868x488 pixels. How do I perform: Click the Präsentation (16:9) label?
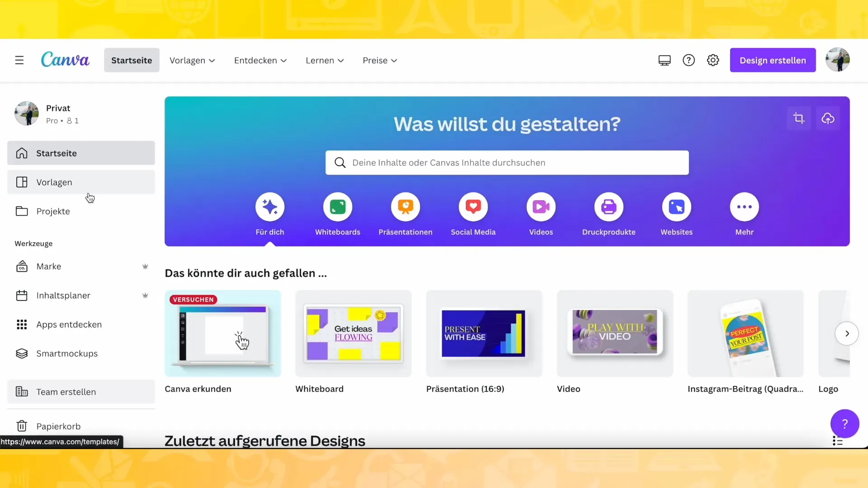(465, 389)
